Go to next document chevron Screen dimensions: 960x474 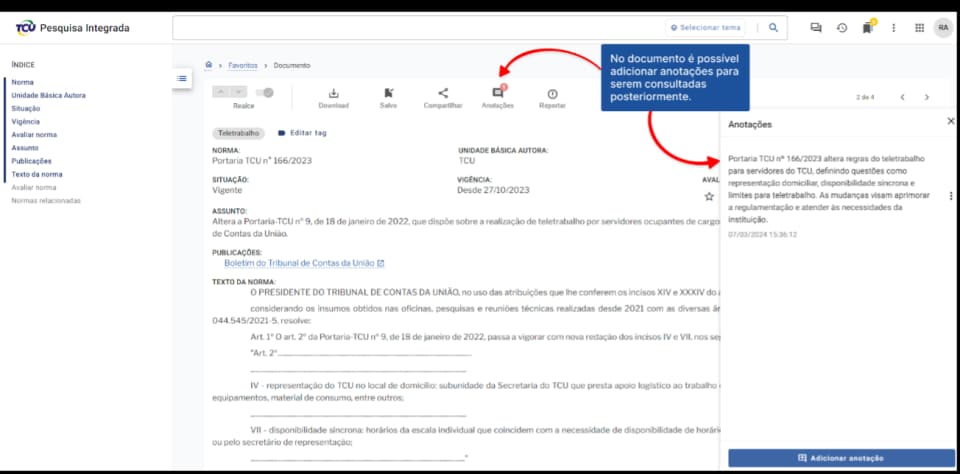tap(927, 97)
